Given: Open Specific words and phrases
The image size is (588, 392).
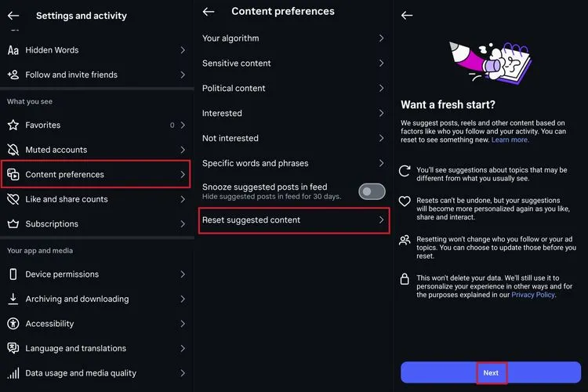Looking at the screenshot, I should pos(293,163).
